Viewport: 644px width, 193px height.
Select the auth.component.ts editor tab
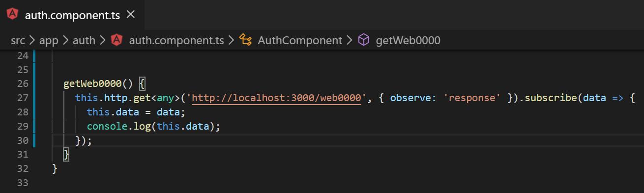tap(72, 14)
